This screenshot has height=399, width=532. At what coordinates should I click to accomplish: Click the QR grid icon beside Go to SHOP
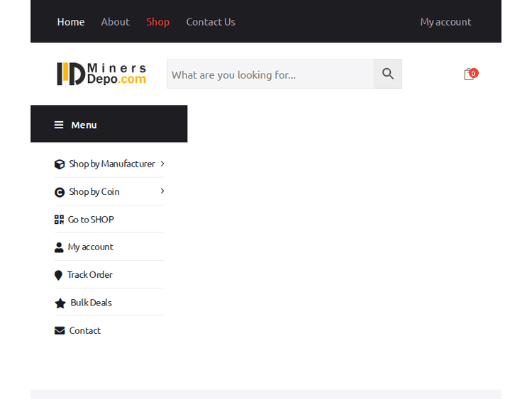tap(59, 220)
